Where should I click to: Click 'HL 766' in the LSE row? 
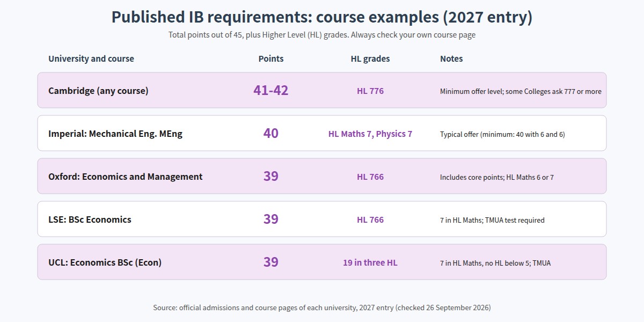[x=370, y=219]
